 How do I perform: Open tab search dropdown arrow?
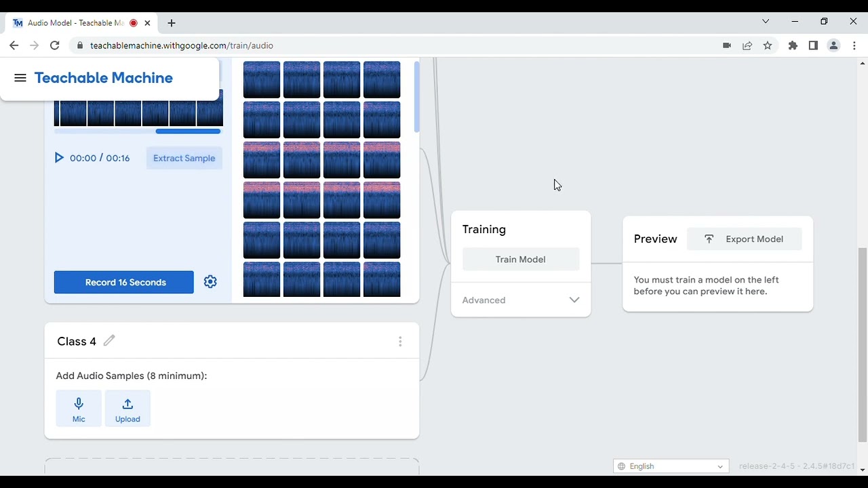(766, 22)
